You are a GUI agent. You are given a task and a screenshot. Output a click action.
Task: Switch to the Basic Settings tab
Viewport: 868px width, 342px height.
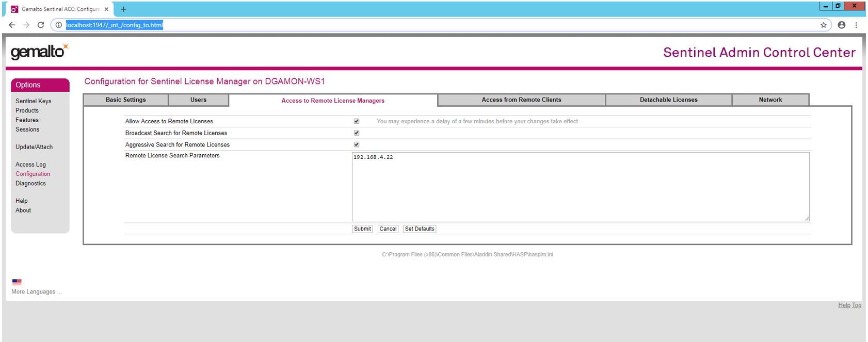[126, 100]
